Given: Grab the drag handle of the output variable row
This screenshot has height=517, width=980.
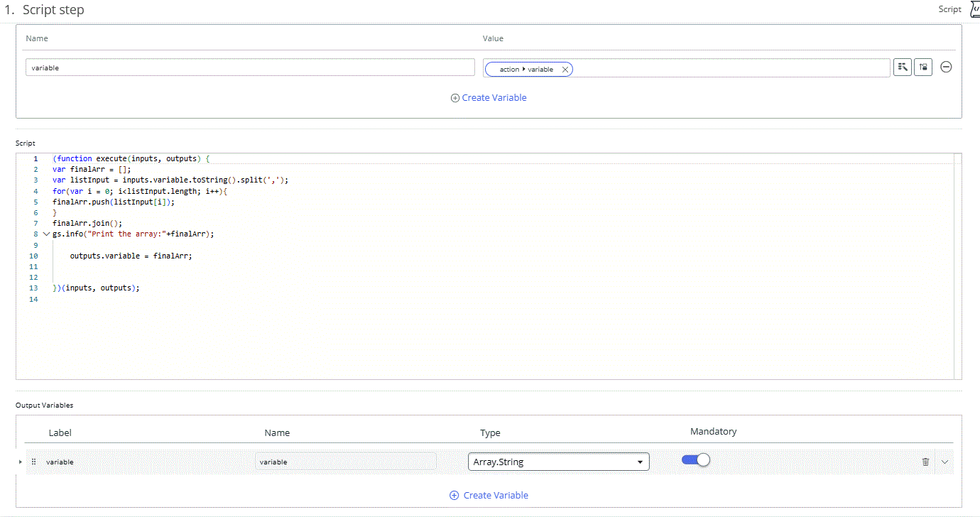Looking at the screenshot, I should tap(33, 462).
